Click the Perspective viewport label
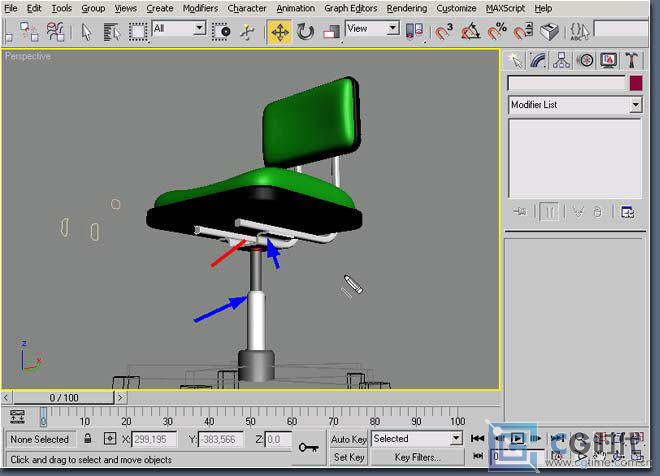The image size is (660, 476). (28, 56)
